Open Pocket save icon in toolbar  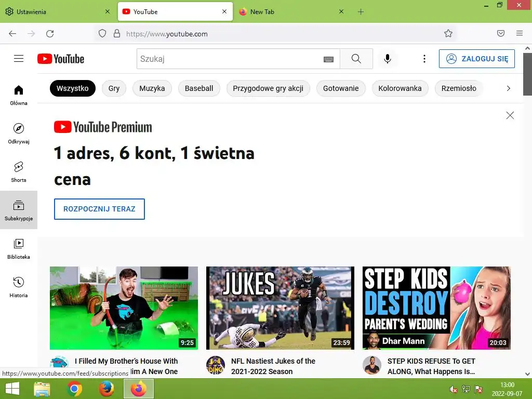pos(501,33)
